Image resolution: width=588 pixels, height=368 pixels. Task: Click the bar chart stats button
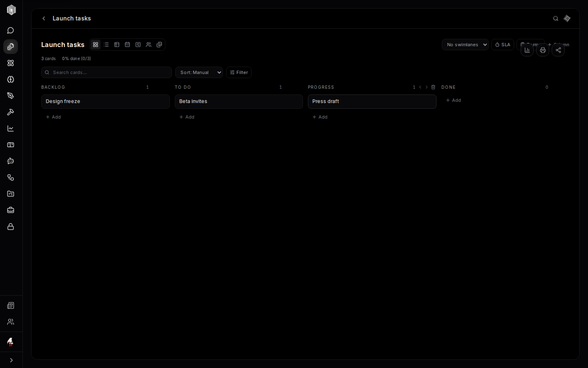pyautogui.click(x=527, y=50)
